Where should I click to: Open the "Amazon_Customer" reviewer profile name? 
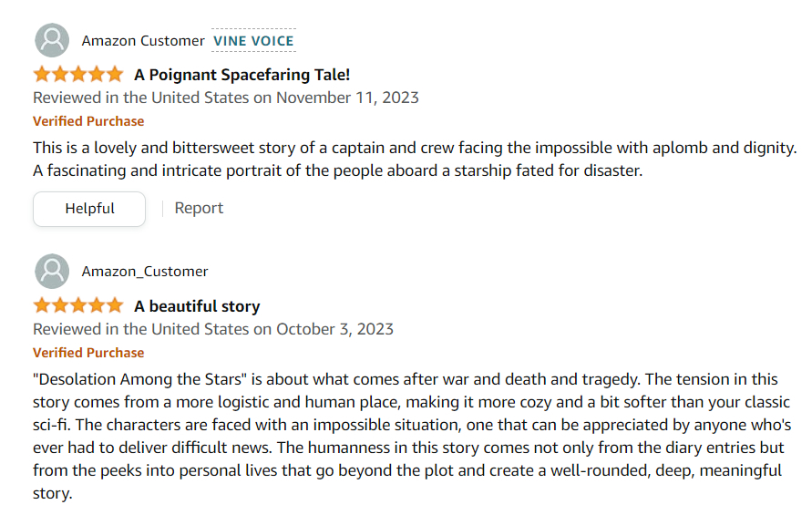pos(145,271)
